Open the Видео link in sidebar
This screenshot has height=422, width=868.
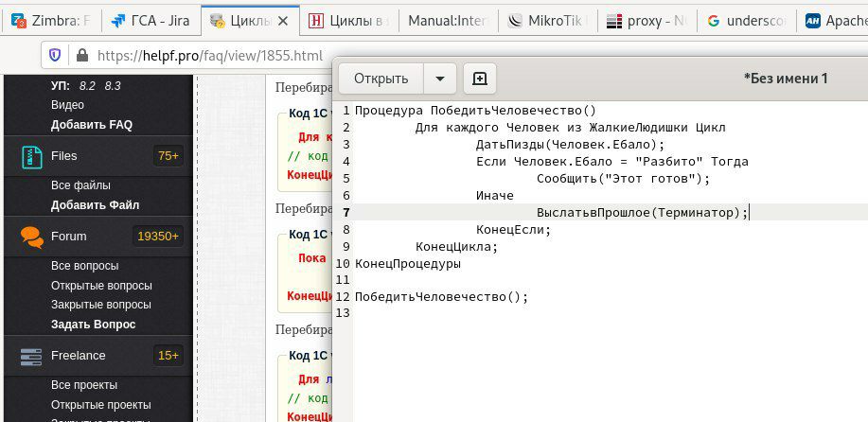[67, 105]
